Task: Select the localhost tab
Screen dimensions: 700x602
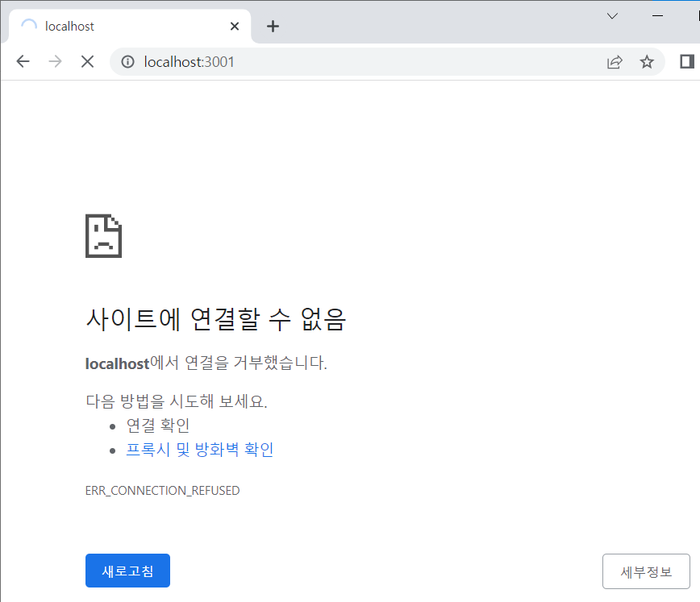Action: [130, 27]
